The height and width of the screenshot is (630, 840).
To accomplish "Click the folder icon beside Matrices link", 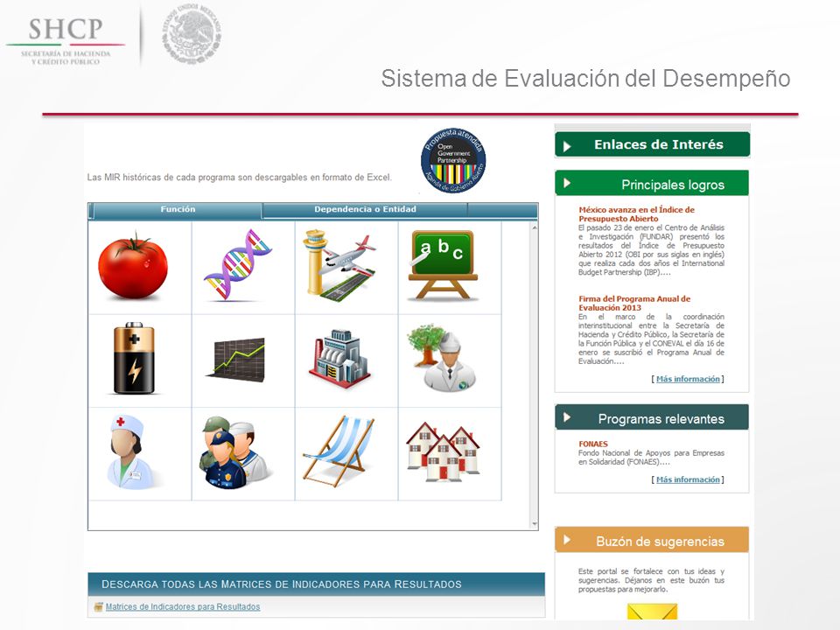I will tap(98, 607).
